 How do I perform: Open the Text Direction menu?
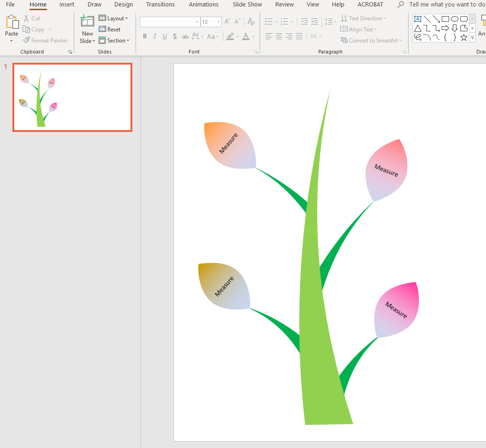click(363, 18)
